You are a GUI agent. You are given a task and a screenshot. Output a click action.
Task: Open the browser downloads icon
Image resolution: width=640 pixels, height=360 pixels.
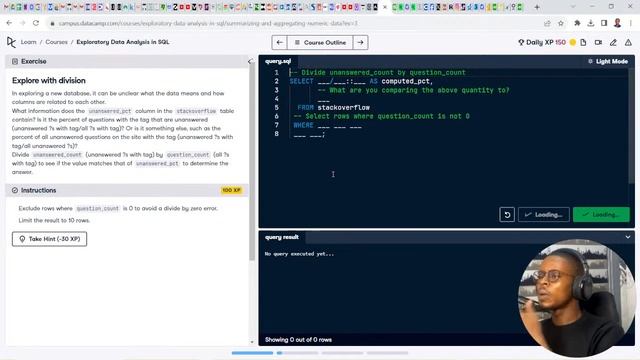pos(591,23)
